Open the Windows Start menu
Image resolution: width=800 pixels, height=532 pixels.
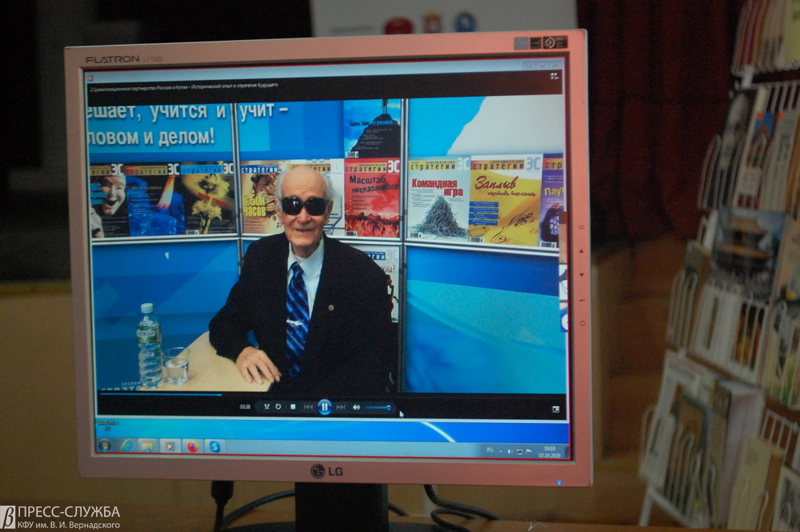104,446
